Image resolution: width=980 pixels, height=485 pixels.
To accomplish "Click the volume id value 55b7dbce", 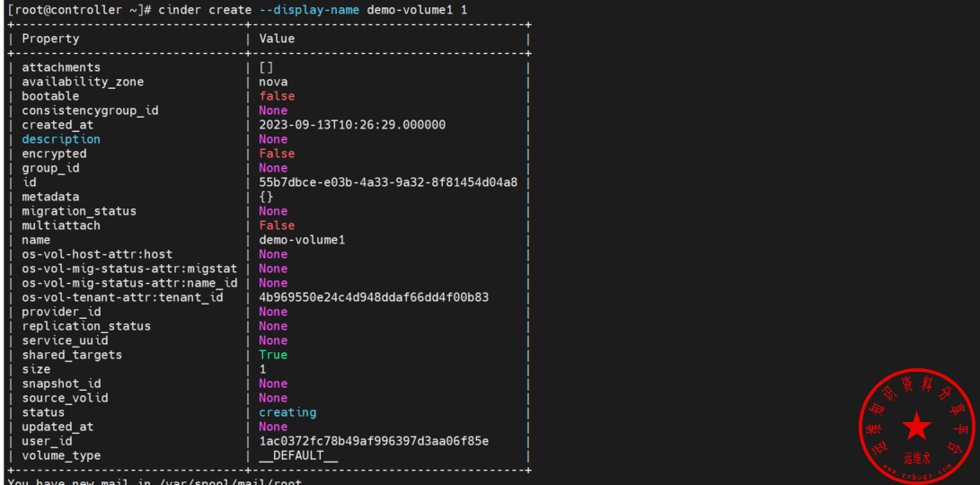I will pos(388,182).
